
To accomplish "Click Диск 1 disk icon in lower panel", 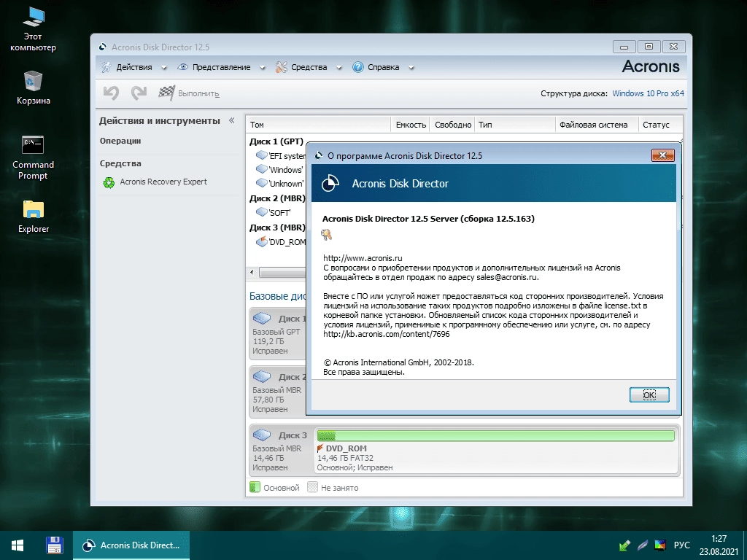I will point(262,318).
